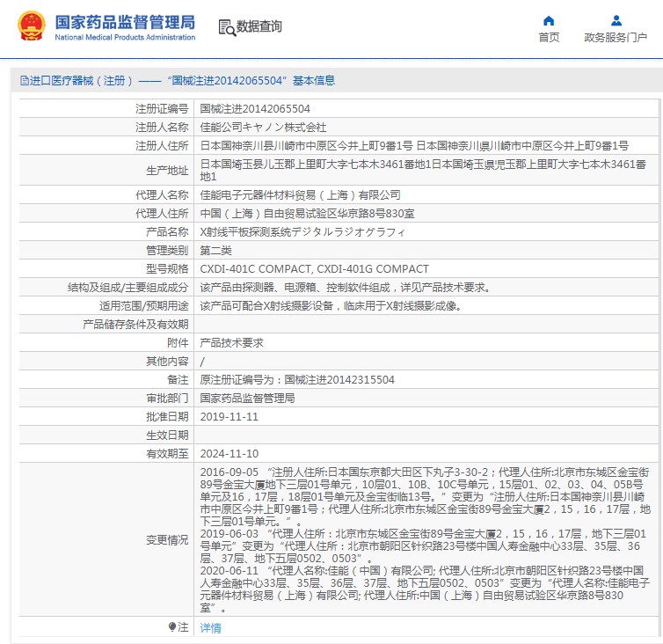Click the 适用范围/预期用途 label
663x644 pixels.
(x=143, y=305)
